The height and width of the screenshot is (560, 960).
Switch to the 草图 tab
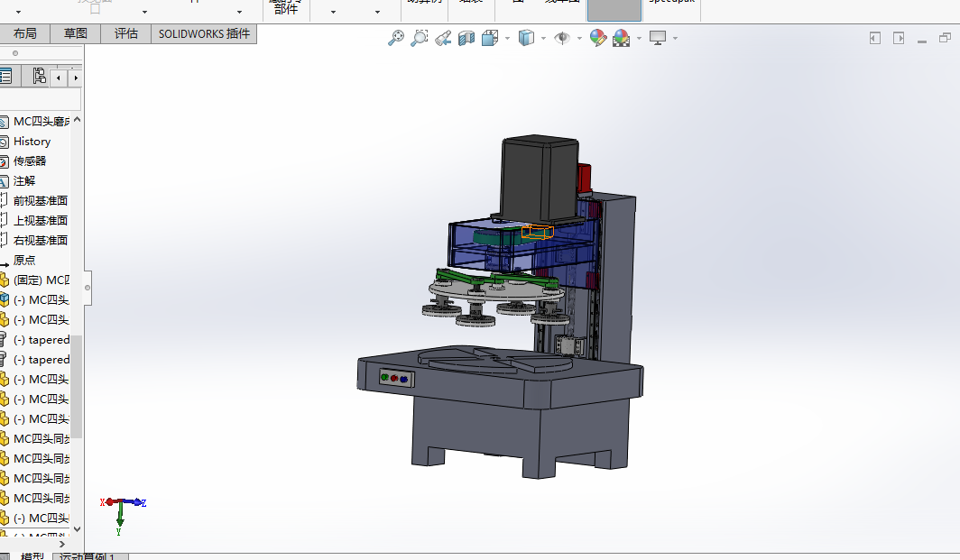point(76,34)
